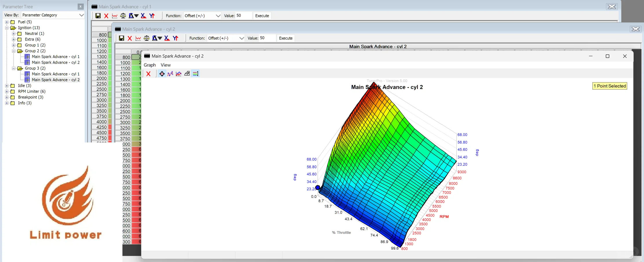
Task: Open the View menu in graph window
Action: pos(166,65)
